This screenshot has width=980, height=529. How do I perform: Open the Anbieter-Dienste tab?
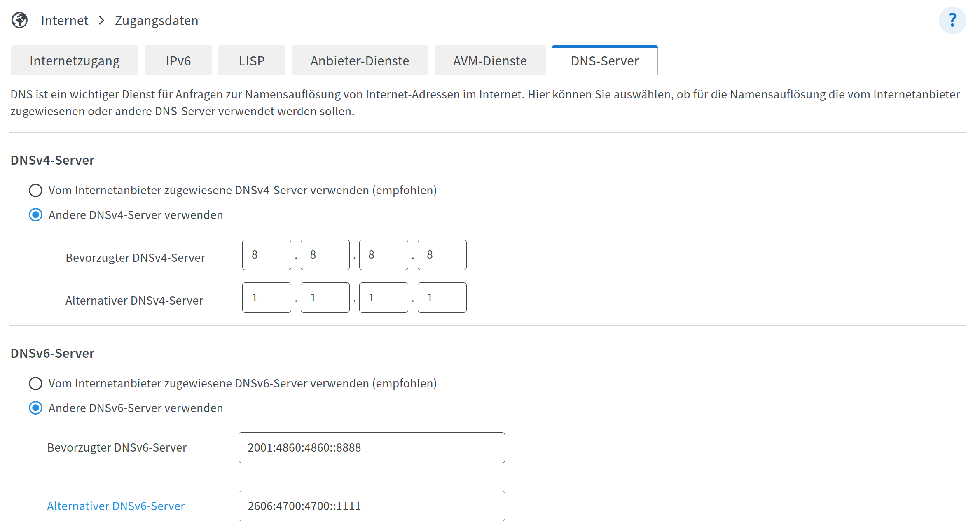(360, 61)
